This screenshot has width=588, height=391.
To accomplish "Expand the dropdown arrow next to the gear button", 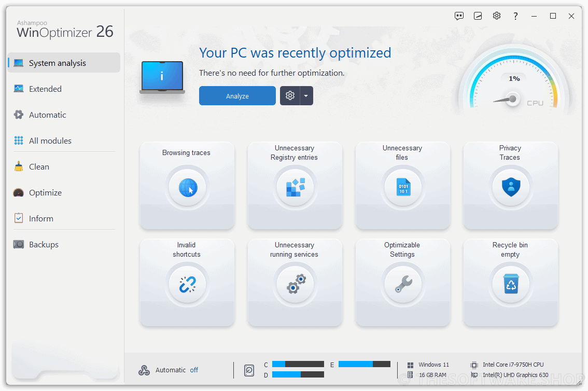I will point(306,95).
